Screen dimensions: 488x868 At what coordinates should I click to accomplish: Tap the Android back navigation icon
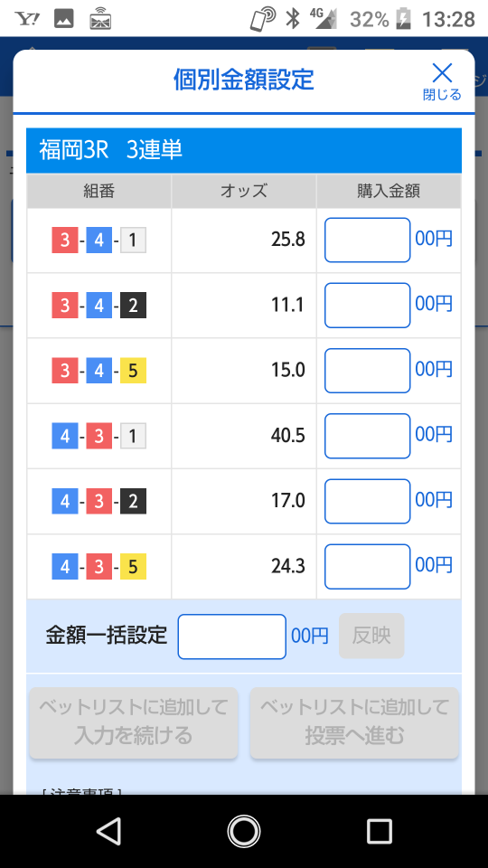(108, 831)
